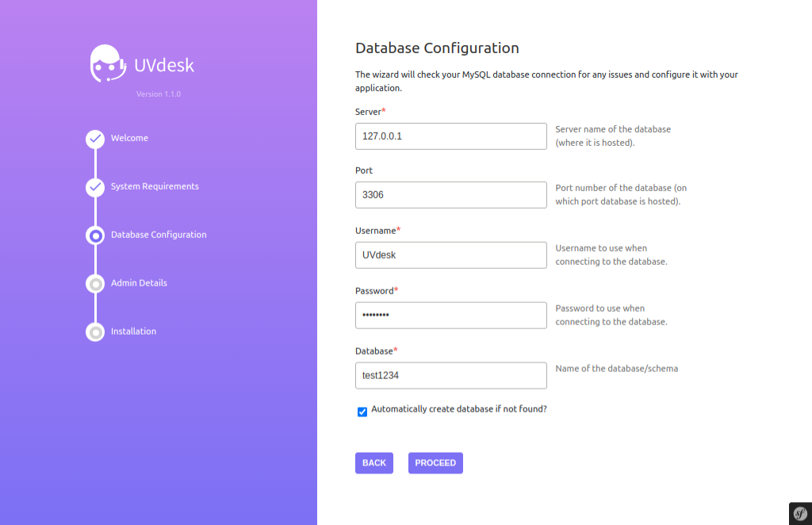This screenshot has width=812, height=525.
Task: Focus the Database name input field
Action: [451, 375]
